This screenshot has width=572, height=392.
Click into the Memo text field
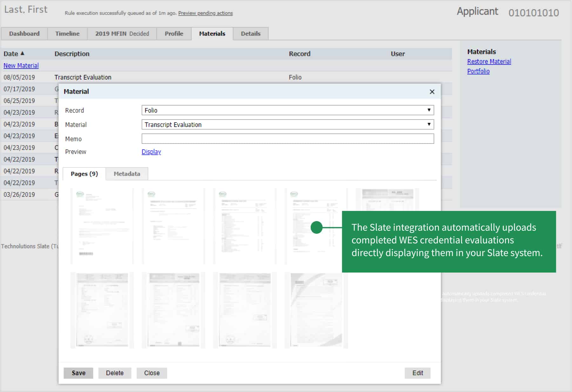(287, 139)
